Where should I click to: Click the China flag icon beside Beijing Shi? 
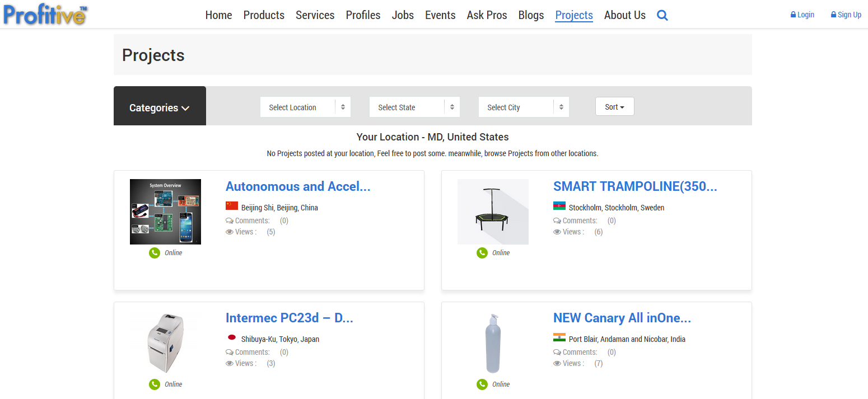(232, 206)
